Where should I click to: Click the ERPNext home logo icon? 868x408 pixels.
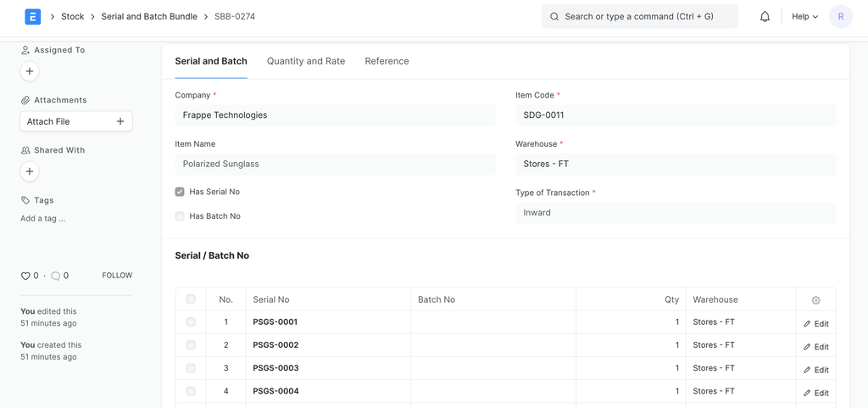tap(33, 16)
